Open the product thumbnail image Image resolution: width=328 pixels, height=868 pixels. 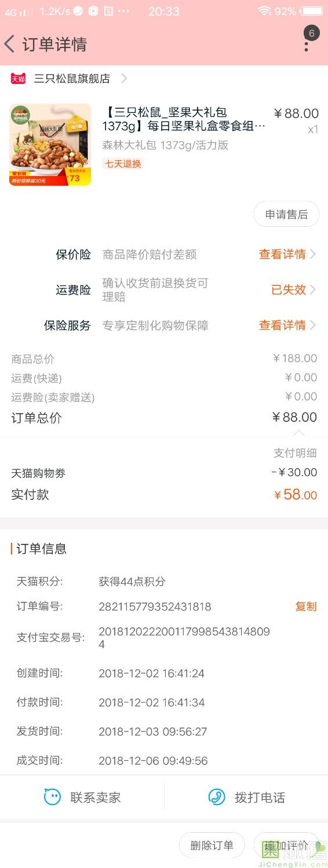[50, 145]
